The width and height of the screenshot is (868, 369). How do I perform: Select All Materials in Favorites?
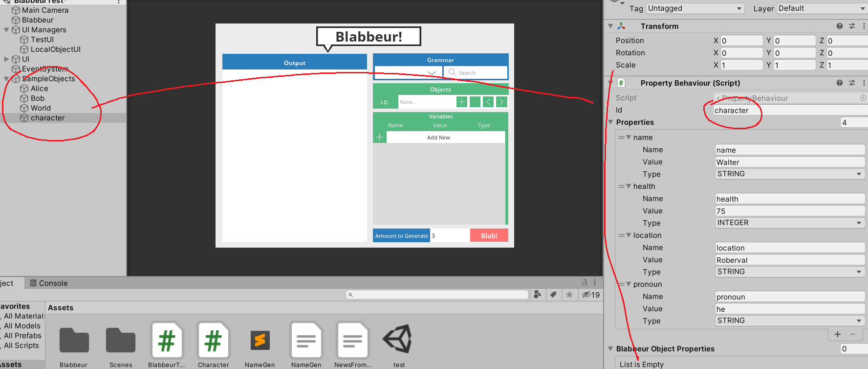23,316
